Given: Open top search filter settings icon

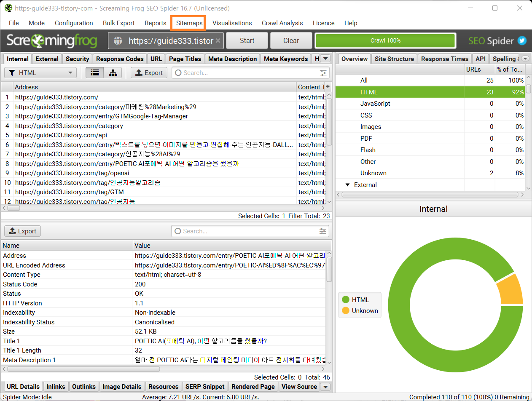Looking at the screenshot, I should click(x=323, y=73).
